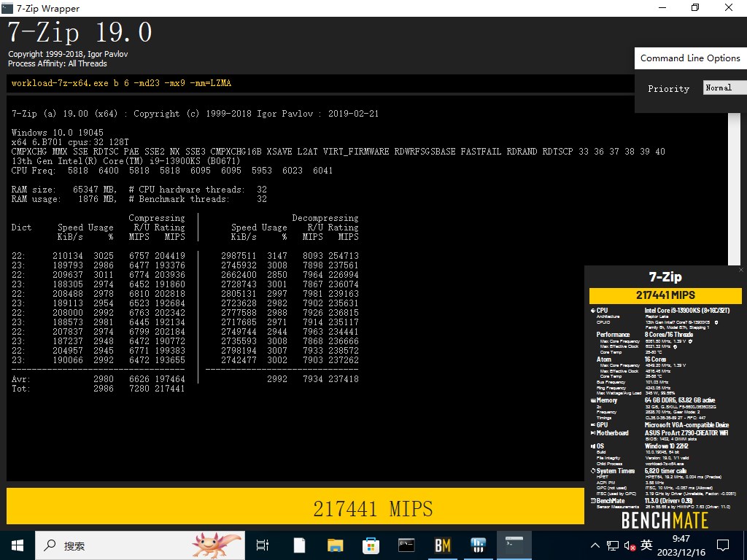This screenshot has width=747, height=560.
Task: Switch input language via 英 indicator
Action: tap(646, 545)
